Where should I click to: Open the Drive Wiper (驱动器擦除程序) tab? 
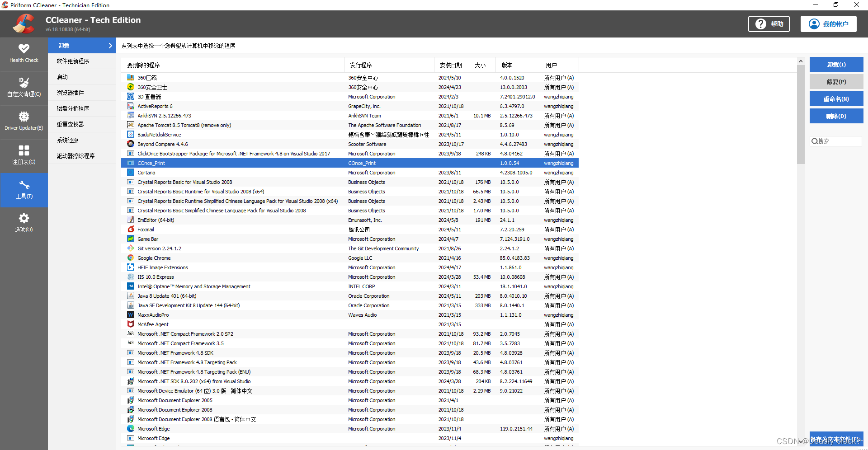tap(82, 156)
